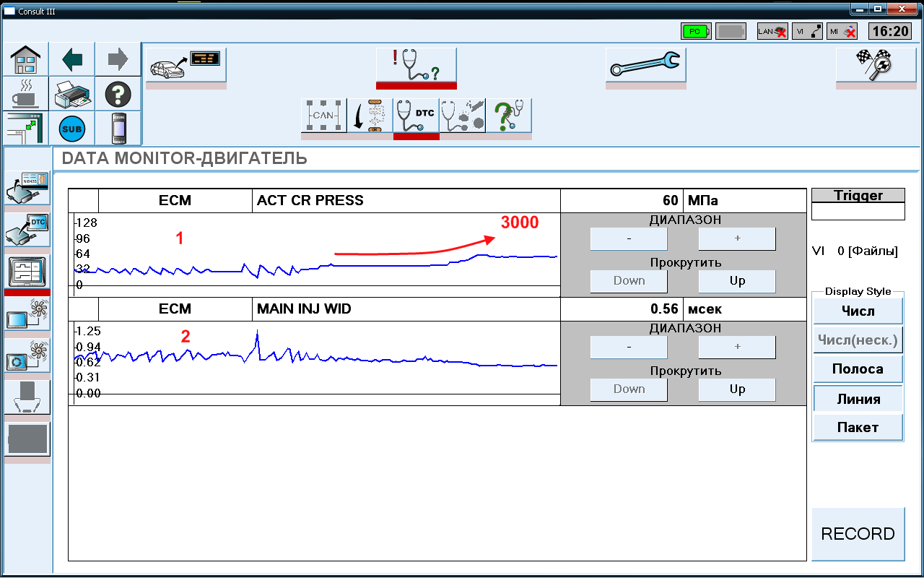The width and height of the screenshot is (924, 578).
Task: Select the DTC stethoscope toolbar icon
Action: pyautogui.click(x=416, y=116)
